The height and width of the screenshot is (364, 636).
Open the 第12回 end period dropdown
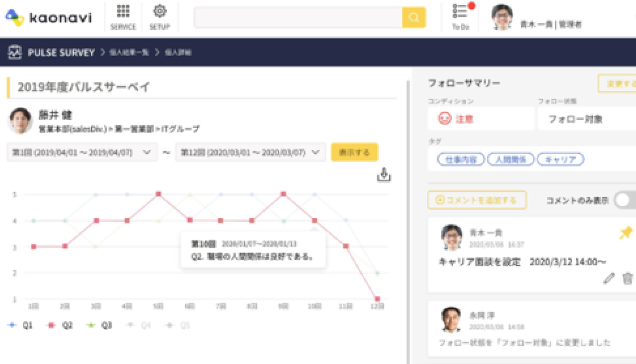pyautogui.click(x=250, y=152)
